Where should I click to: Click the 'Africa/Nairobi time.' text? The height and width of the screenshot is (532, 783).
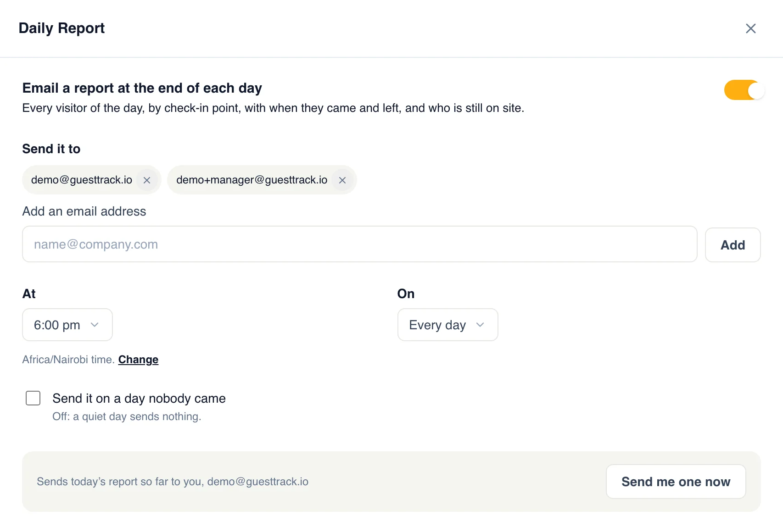(x=68, y=360)
